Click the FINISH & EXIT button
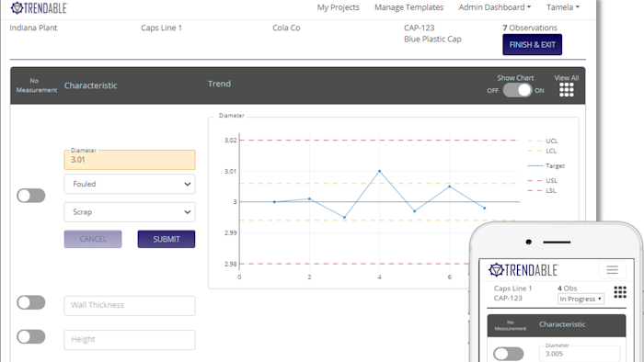Image resolution: width=644 pixels, height=362 pixels. 533,45
